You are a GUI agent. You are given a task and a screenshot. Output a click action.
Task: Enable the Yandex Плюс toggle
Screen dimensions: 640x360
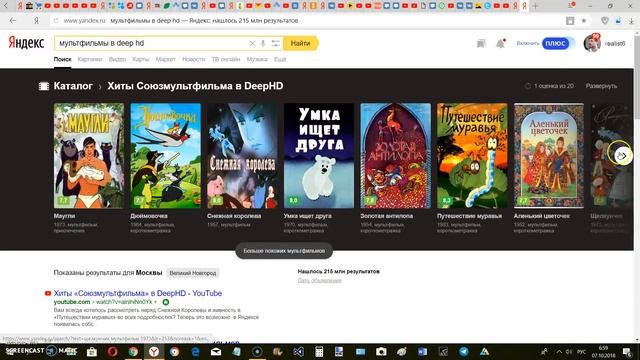coord(558,43)
